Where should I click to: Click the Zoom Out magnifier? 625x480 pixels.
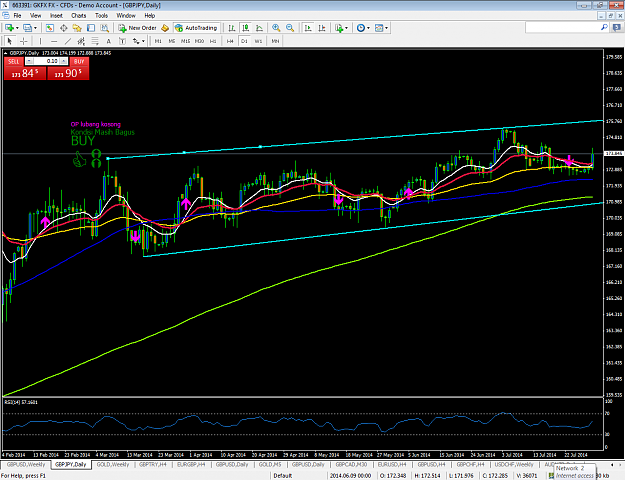[290, 28]
